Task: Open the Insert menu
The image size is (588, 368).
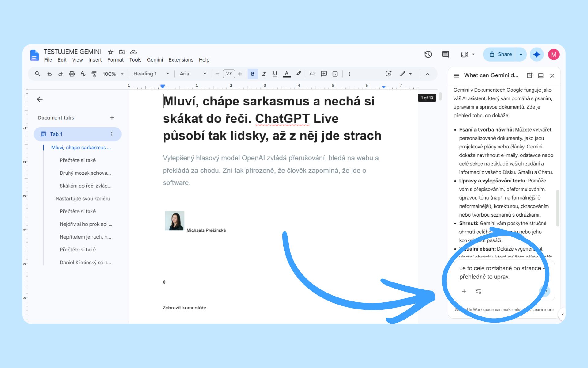Action: [x=95, y=60]
